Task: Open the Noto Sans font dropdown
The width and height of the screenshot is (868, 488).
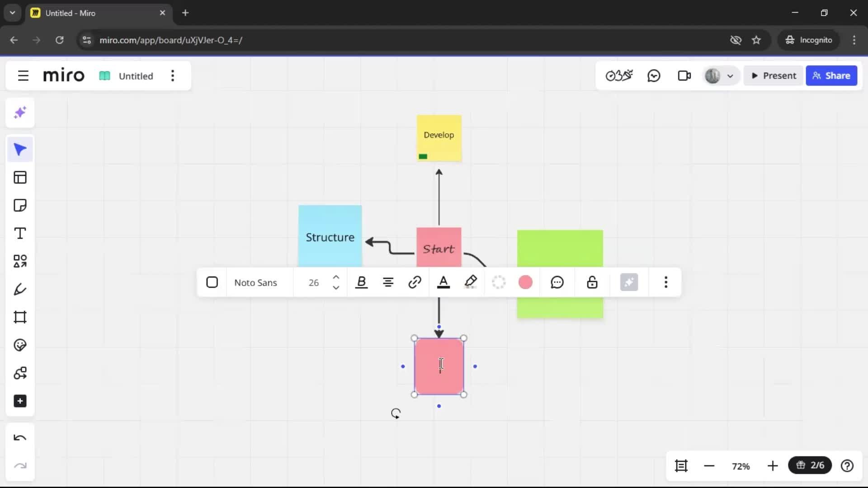Action: (x=255, y=282)
